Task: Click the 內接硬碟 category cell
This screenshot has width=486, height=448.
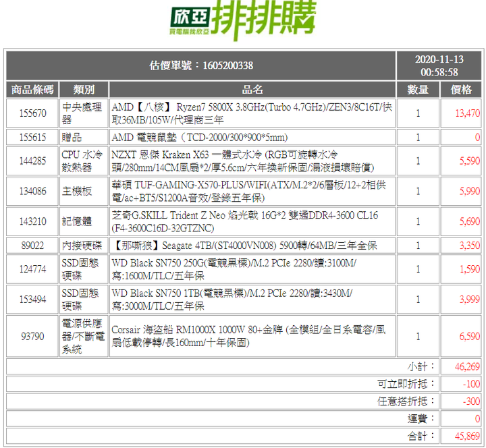Action: point(84,246)
